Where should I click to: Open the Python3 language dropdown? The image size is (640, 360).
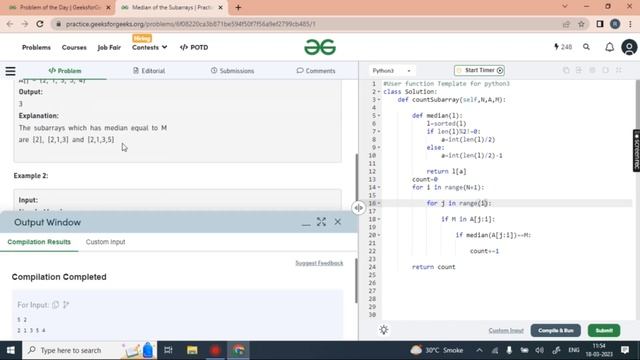pyautogui.click(x=391, y=71)
